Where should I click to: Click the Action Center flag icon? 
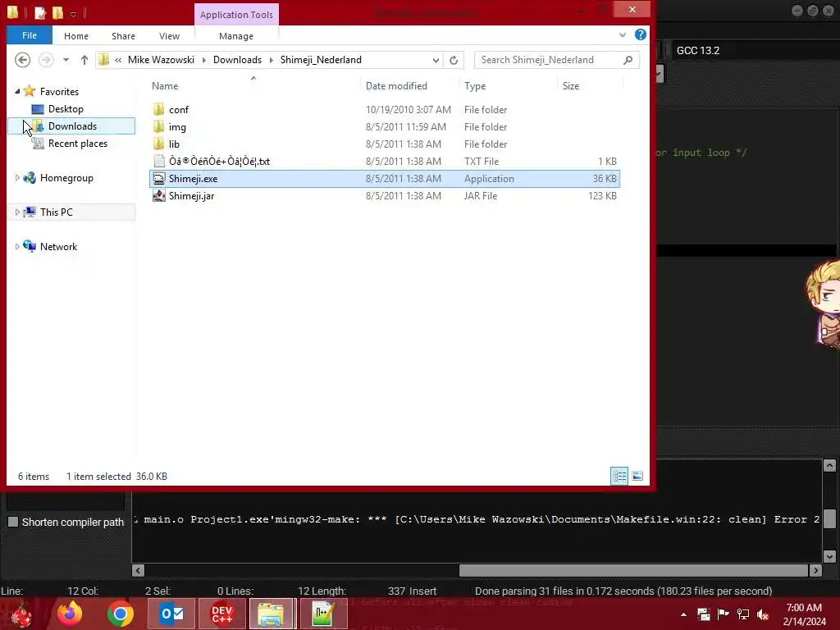724,614
